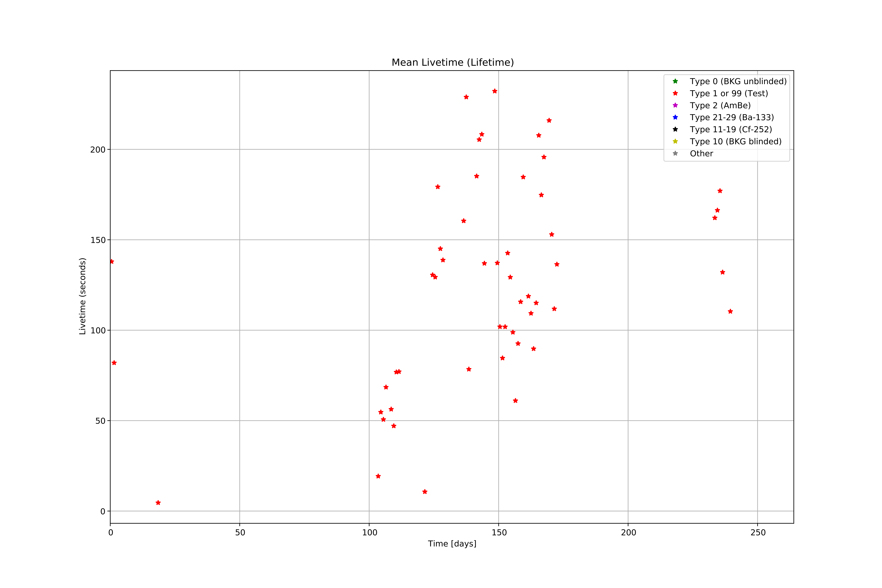Click legend entry 'Type 10 (BKG blinded)'
Screen dimensions: 882x588
(x=735, y=141)
